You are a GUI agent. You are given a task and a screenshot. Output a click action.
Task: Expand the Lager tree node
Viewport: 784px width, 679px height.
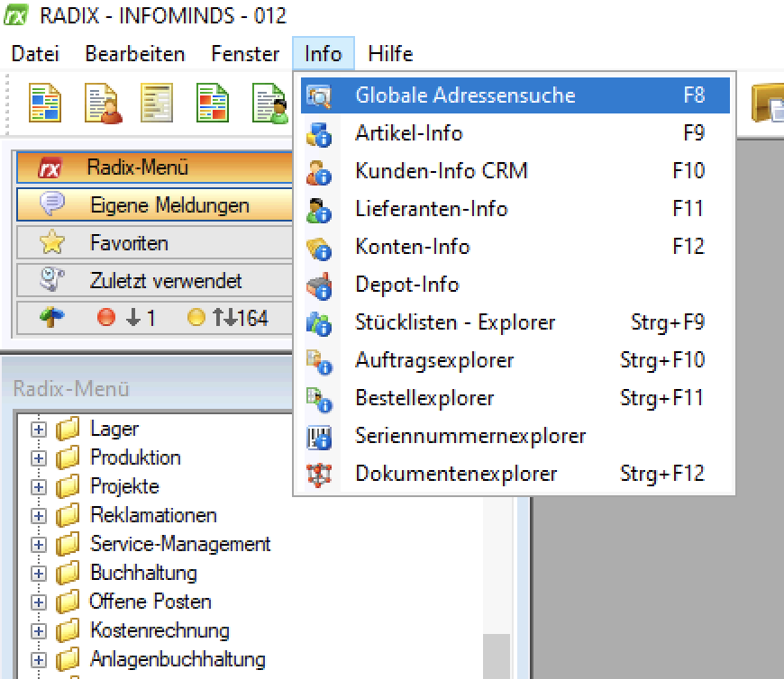(x=39, y=430)
